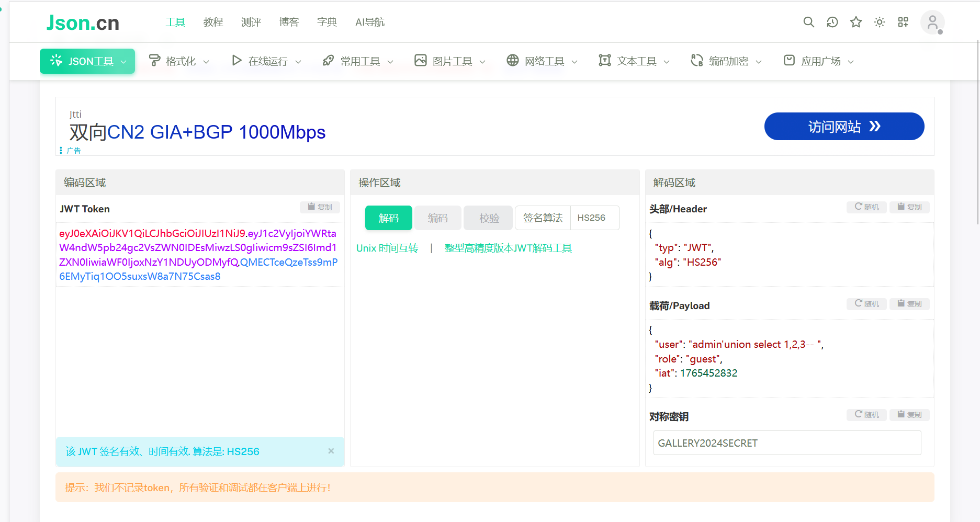This screenshot has width=980, height=522.
Task: Click the user avatar icon
Action: [933, 22]
